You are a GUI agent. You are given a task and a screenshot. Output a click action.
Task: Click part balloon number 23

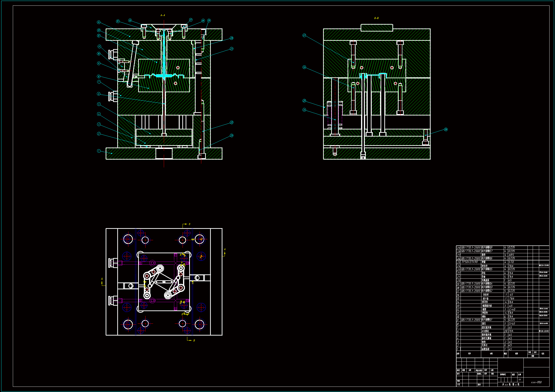click(232, 135)
